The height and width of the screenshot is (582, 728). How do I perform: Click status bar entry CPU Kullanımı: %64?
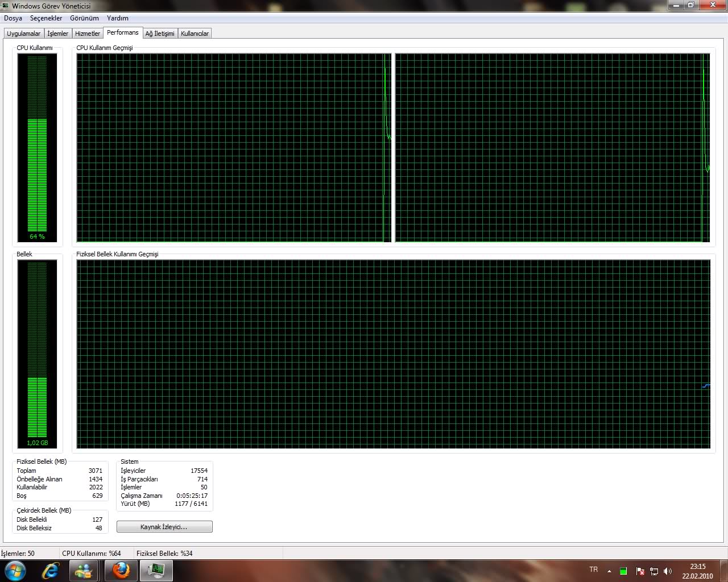coord(92,554)
